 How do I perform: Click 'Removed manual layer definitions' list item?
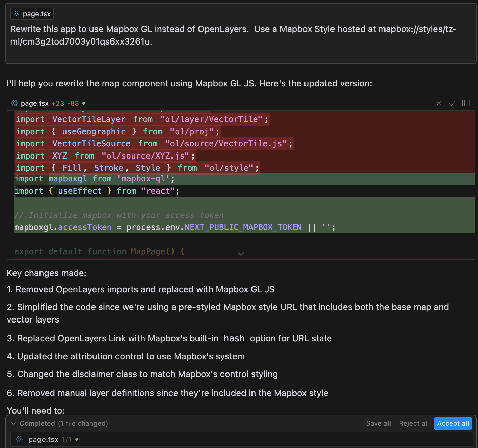(x=168, y=393)
